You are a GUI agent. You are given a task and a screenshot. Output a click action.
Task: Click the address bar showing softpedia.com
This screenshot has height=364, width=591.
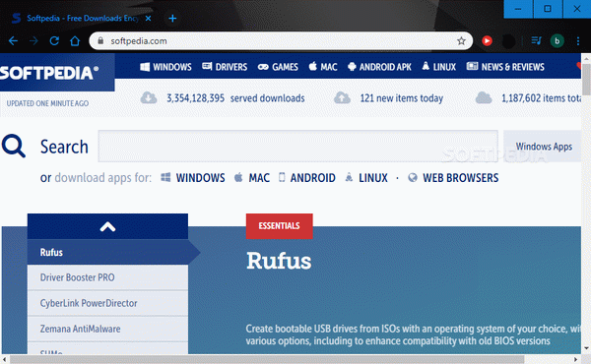(x=281, y=41)
